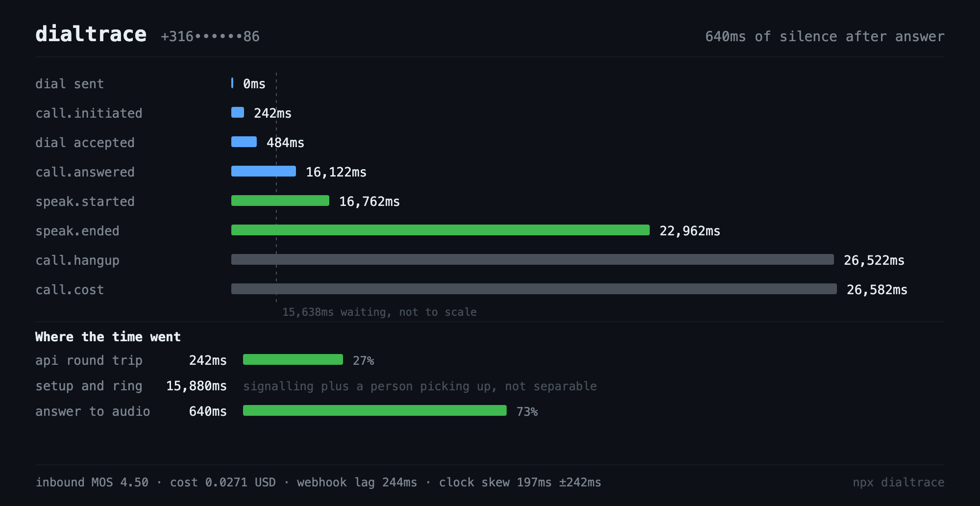
Task: Click the 26,582ms timing value
Action: tap(877, 290)
